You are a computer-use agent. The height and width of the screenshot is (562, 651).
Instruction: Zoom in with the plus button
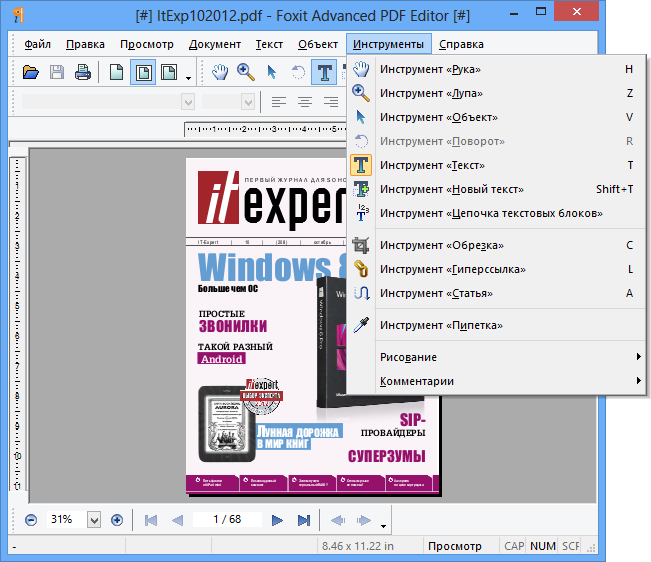click(x=117, y=520)
